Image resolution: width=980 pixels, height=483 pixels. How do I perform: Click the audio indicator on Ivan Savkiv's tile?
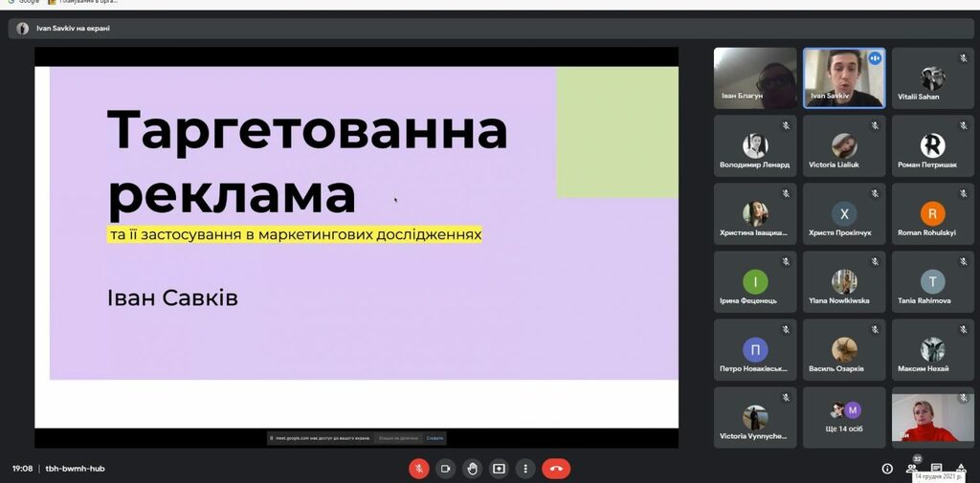click(875, 58)
